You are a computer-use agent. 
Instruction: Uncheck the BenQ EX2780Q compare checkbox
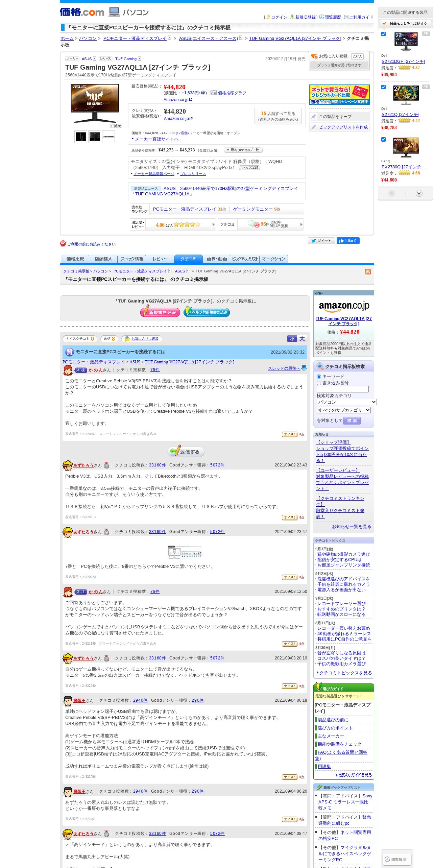point(384,140)
